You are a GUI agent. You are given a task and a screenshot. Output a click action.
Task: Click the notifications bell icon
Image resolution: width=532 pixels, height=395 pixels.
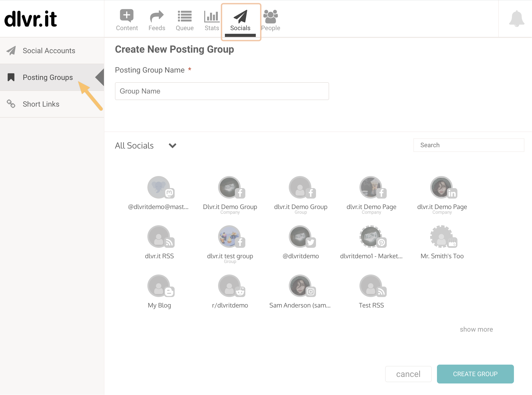point(517,19)
